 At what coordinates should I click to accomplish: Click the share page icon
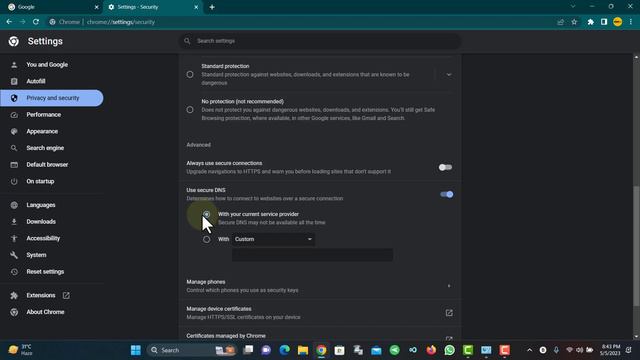tap(560, 22)
